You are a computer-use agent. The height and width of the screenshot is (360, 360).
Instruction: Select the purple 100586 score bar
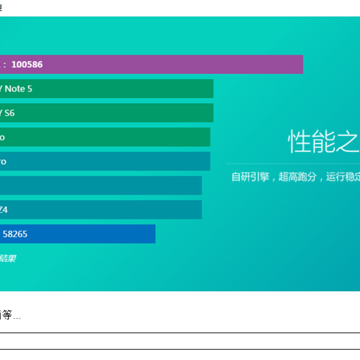pos(151,64)
